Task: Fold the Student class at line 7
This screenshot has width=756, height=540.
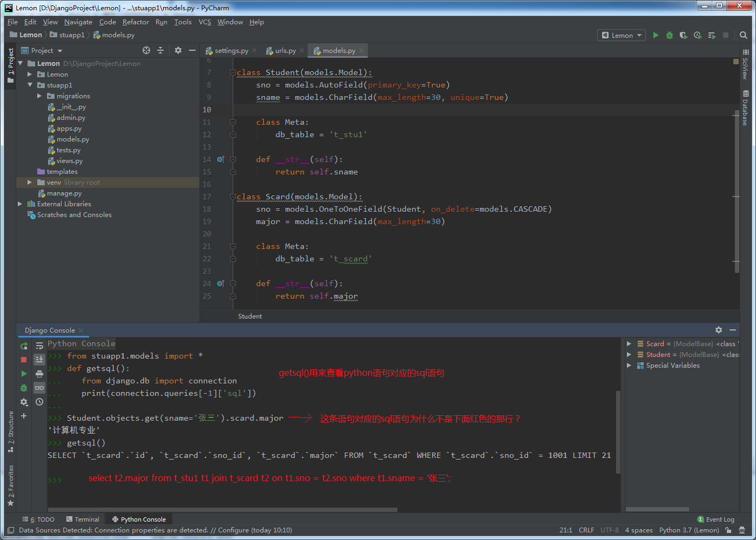Action: click(x=233, y=72)
